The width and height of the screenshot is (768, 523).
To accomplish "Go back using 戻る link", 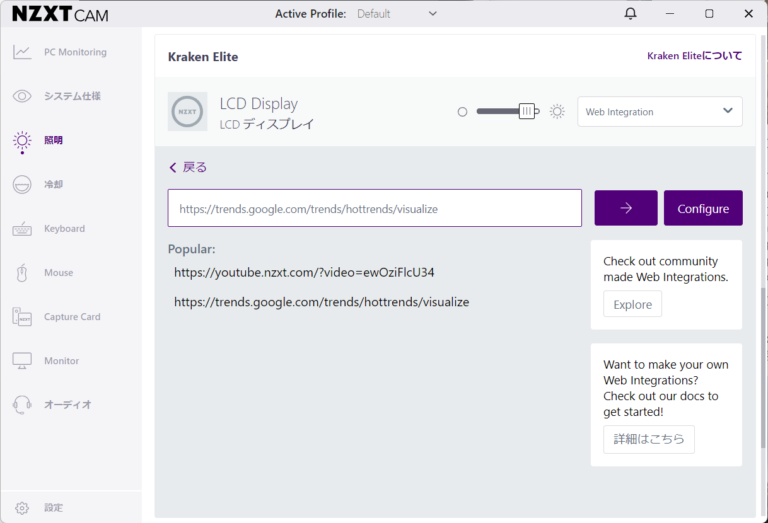I will (188, 167).
